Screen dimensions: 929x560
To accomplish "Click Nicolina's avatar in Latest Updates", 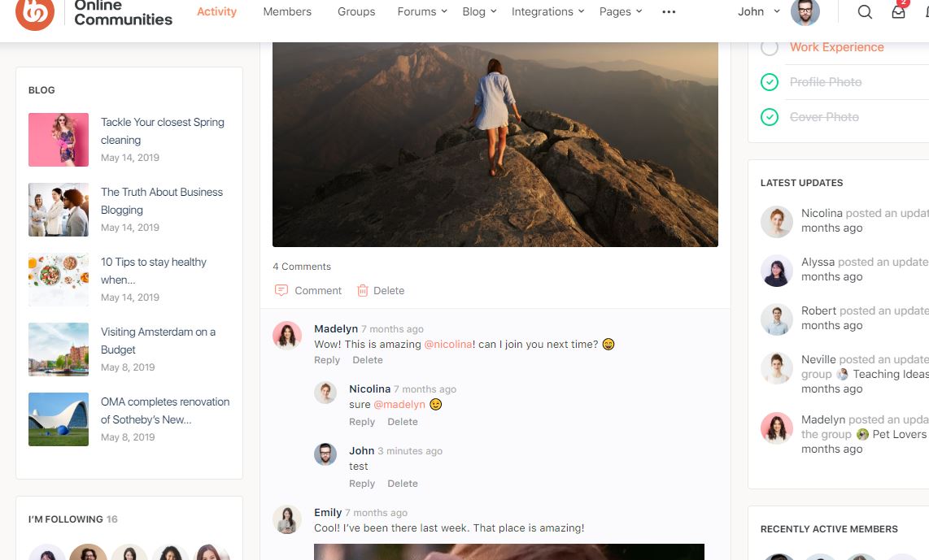I will [x=777, y=222].
